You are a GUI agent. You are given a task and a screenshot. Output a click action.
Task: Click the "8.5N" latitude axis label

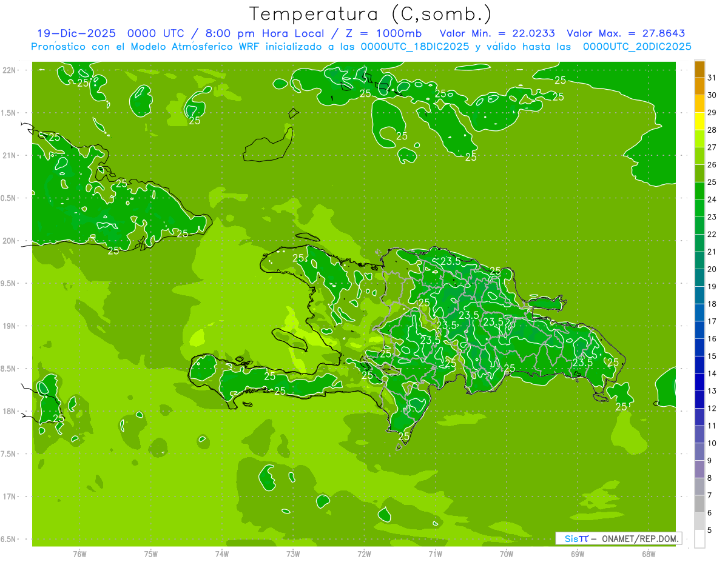pyautogui.click(x=9, y=369)
